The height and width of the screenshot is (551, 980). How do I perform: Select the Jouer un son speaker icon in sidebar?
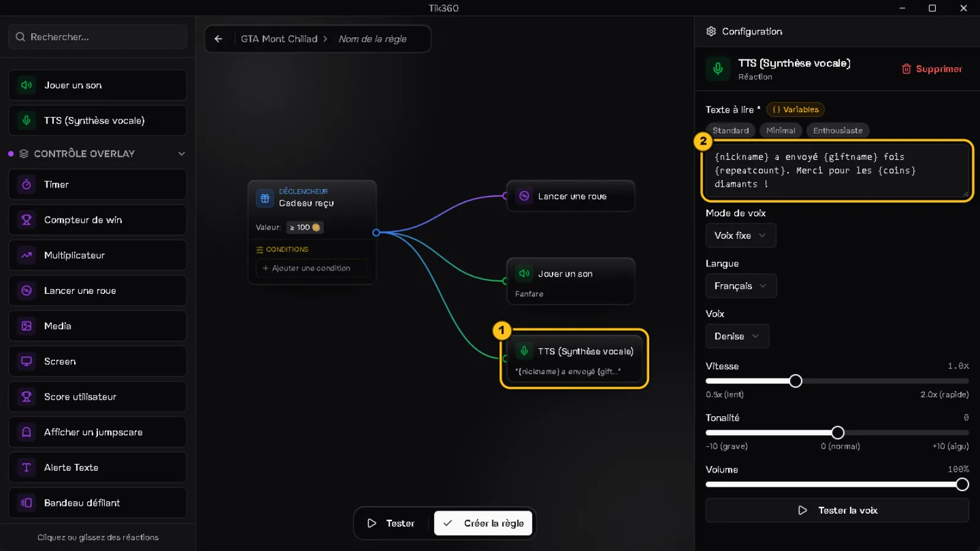coord(26,85)
